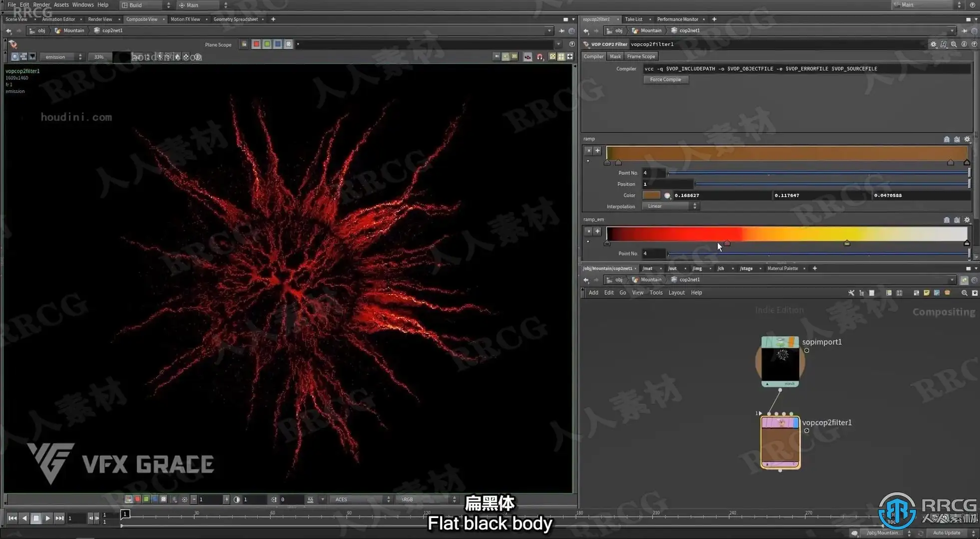Select the sopimport1 node thumbnail
The image size is (980, 539).
pyautogui.click(x=780, y=363)
